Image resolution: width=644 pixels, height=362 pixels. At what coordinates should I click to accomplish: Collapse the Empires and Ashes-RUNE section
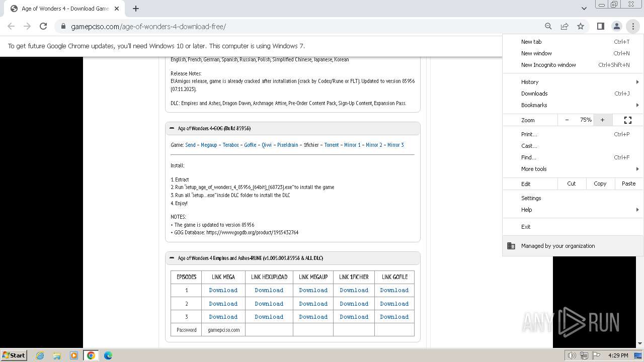(x=292, y=258)
